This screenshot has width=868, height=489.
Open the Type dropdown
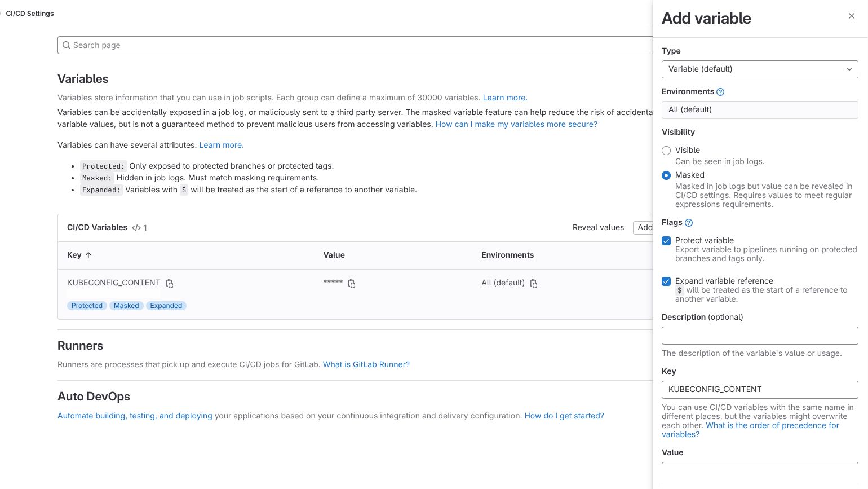coord(759,69)
